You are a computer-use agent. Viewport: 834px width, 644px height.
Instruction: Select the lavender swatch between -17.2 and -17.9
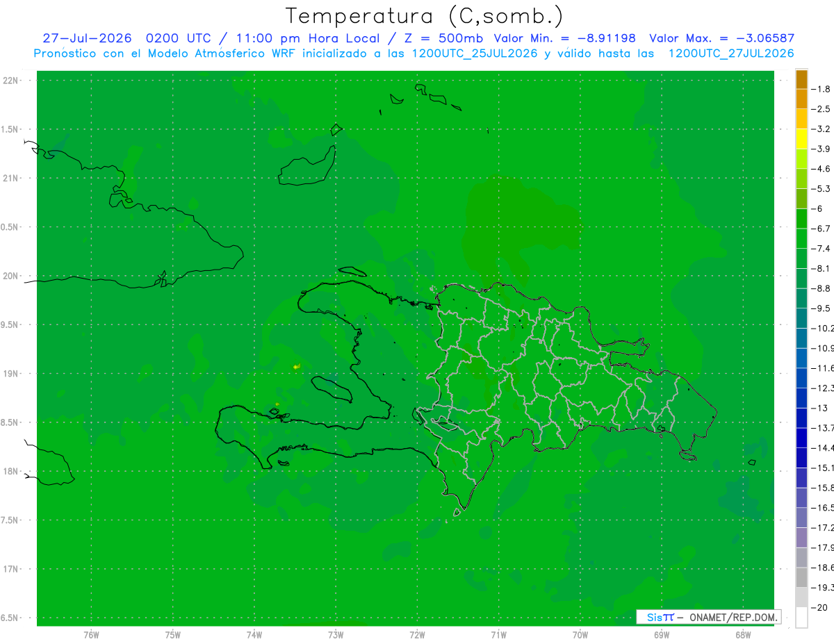click(801, 538)
